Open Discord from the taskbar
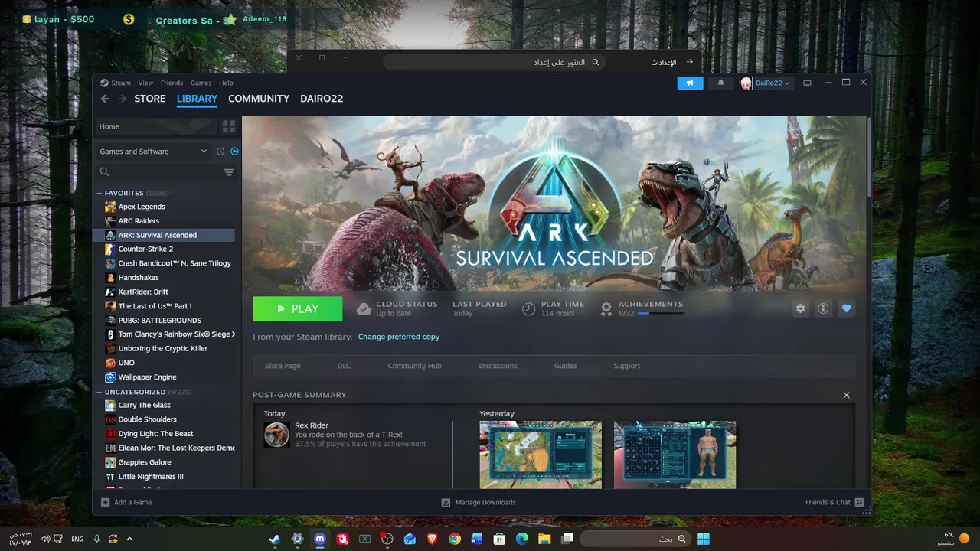Screen dimensions: 980x551 click(320, 539)
